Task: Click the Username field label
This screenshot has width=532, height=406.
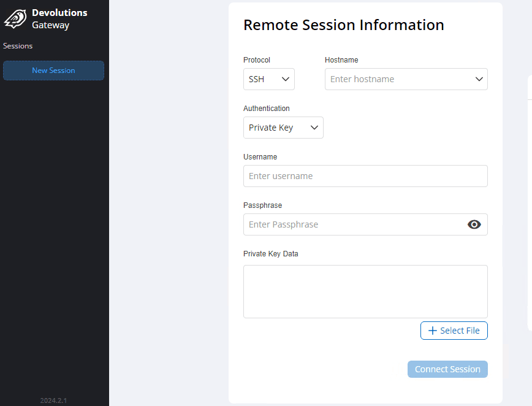Action: 260,156
